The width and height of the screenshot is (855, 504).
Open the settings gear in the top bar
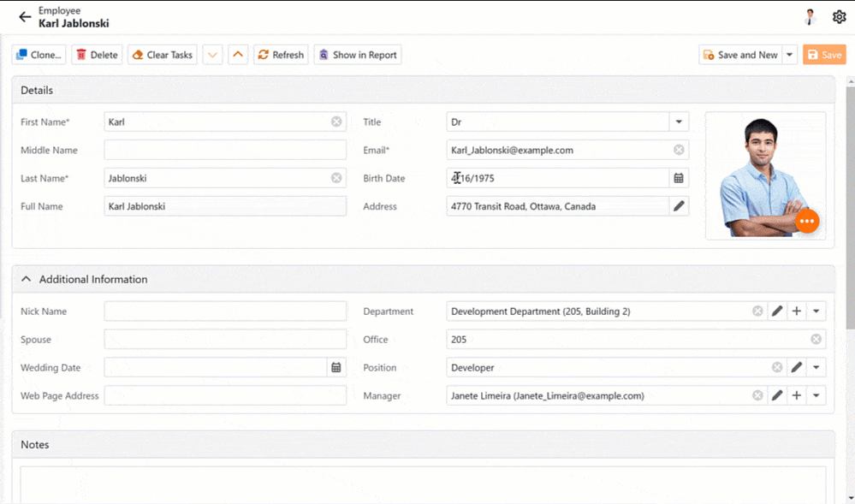pyautogui.click(x=839, y=16)
